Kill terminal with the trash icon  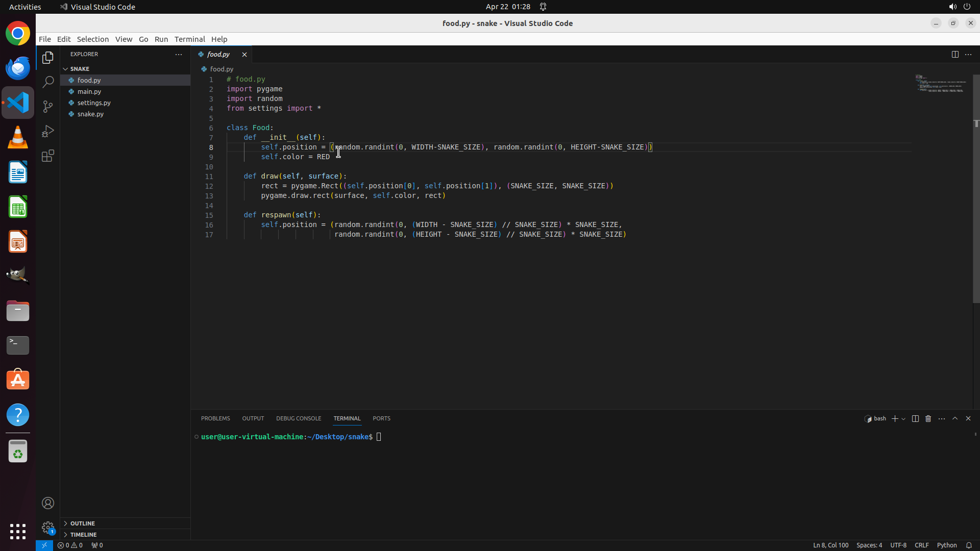pyautogui.click(x=928, y=418)
